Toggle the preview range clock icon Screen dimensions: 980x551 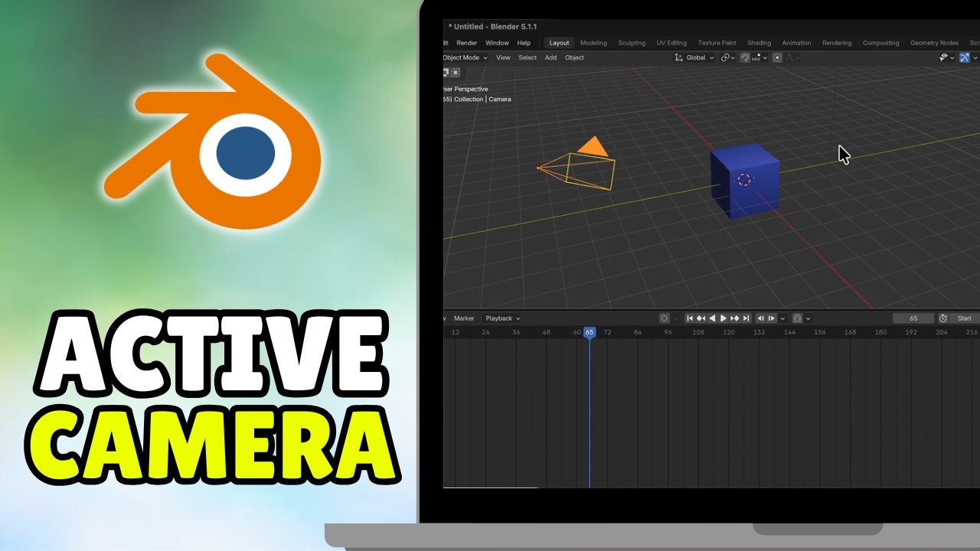click(x=943, y=318)
